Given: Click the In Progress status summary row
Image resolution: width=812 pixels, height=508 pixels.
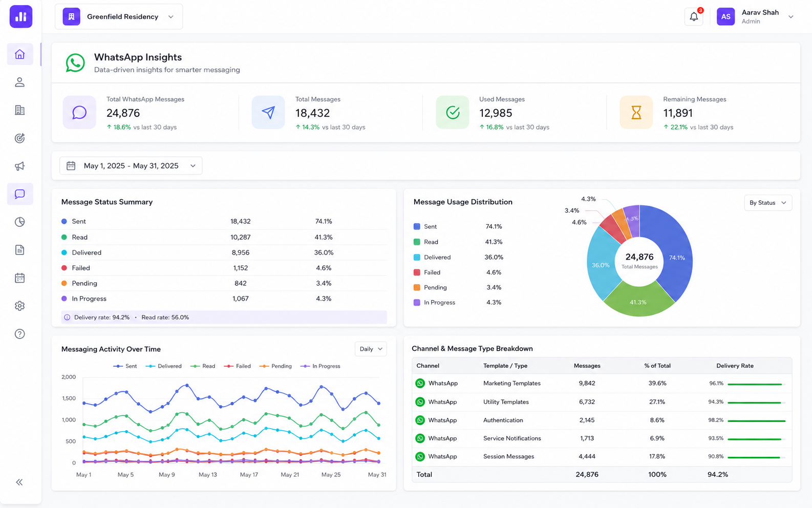Looking at the screenshot, I should (224, 299).
